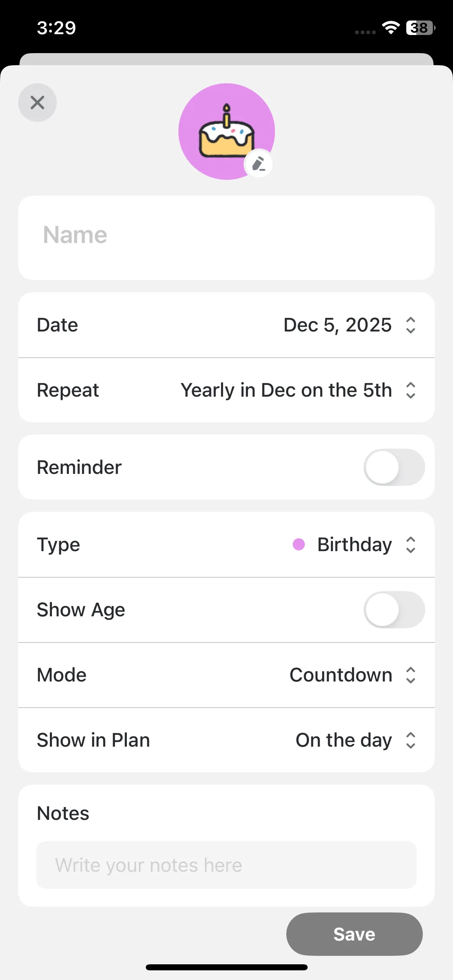This screenshot has height=980, width=453.
Task: Tap the pink Birthday color dot
Action: (298, 544)
